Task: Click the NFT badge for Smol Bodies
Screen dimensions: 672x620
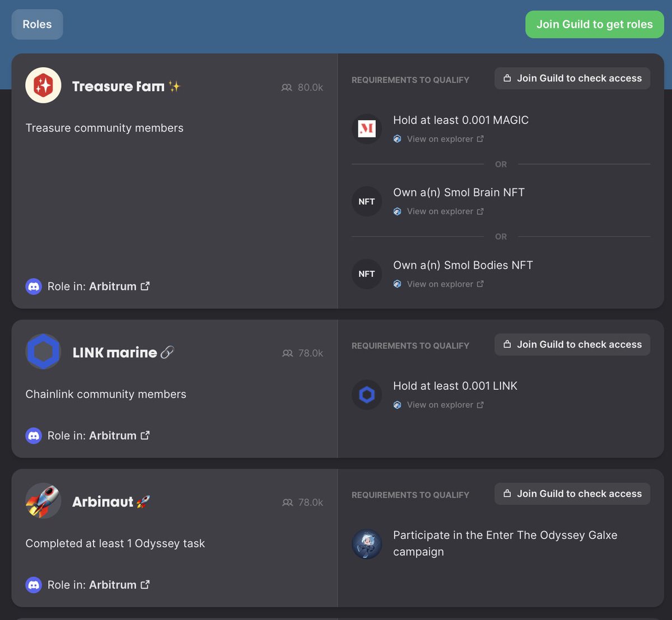Action: click(367, 274)
